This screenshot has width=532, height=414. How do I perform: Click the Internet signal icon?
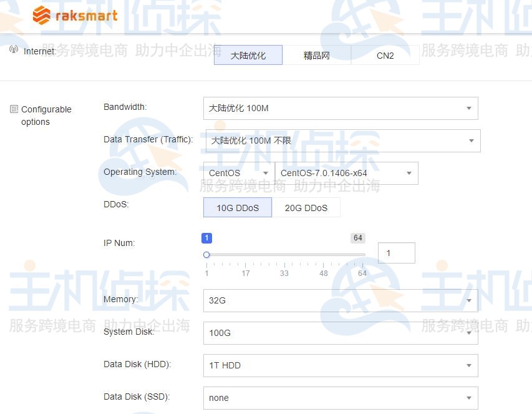point(14,49)
